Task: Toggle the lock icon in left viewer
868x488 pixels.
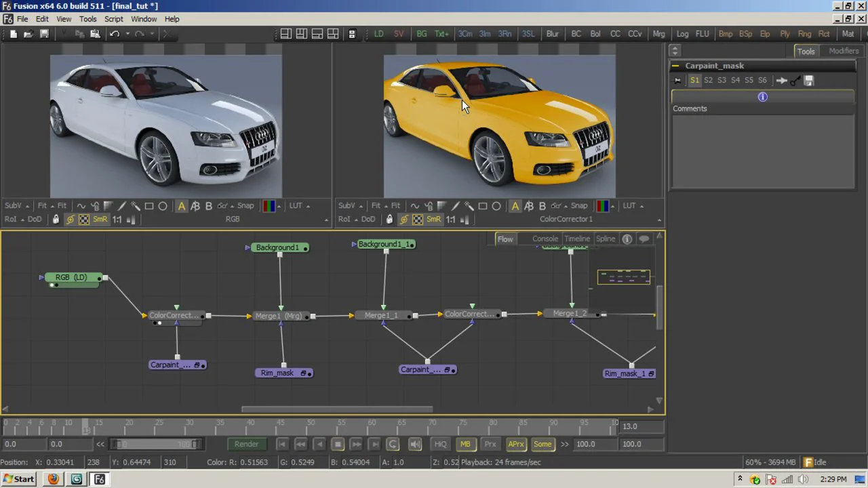Action: pyautogui.click(x=56, y=220)
